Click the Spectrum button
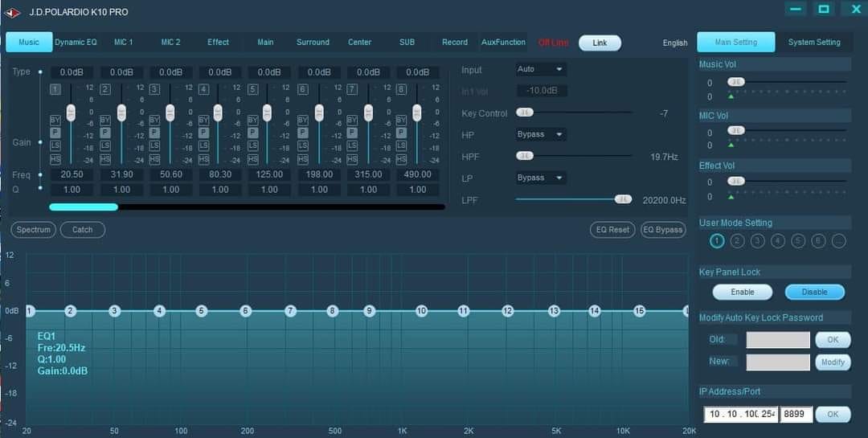The height and width of the screenshot is (438, 868). [34, 230]
